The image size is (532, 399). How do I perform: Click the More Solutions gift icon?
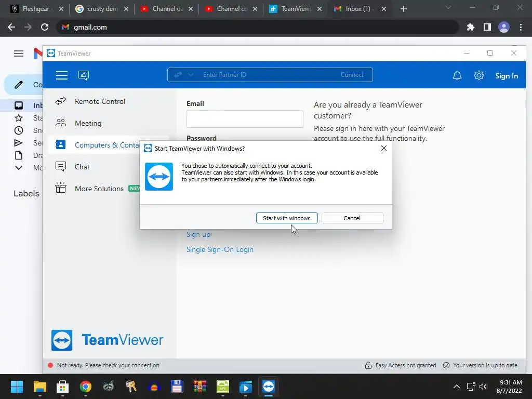[61, 188]
